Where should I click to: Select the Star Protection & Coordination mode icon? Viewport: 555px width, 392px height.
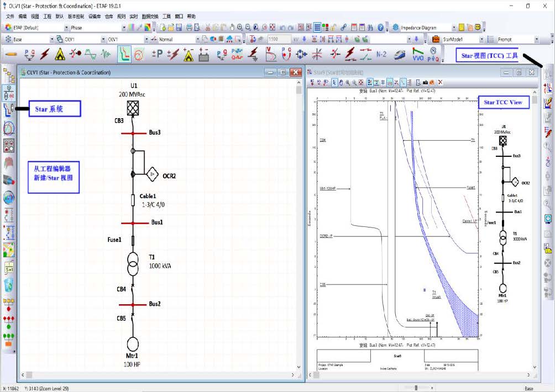coord(124,54)
